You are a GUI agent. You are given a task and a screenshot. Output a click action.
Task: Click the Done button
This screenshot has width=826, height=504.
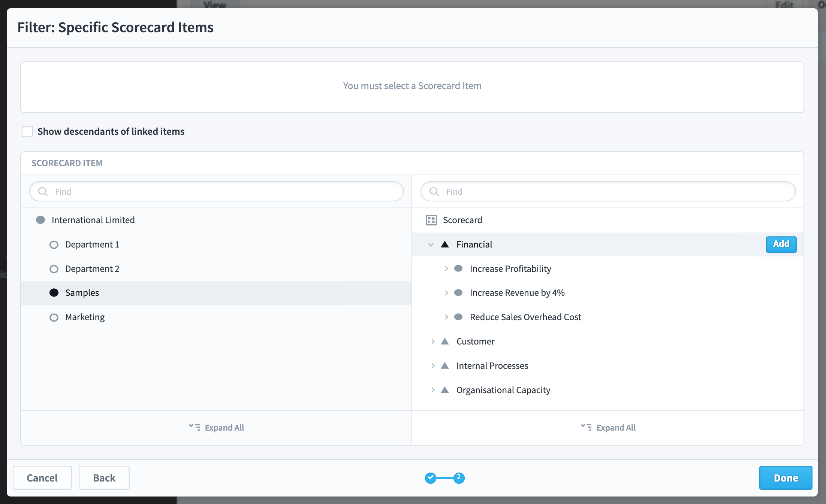(x=786, y=478)
